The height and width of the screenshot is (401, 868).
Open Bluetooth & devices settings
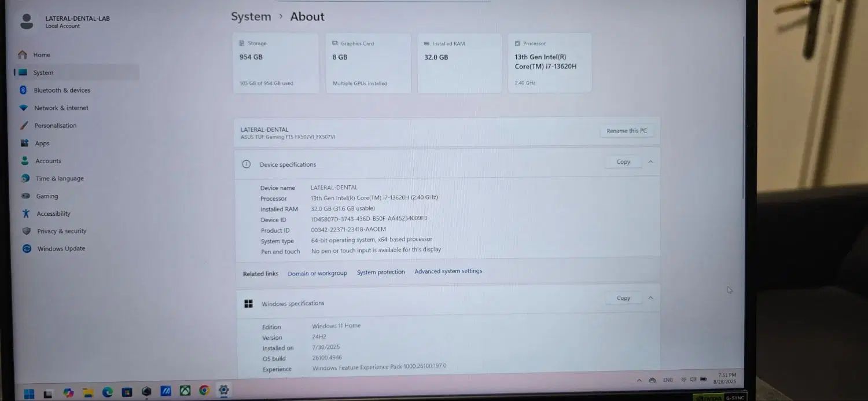(76, 90)
